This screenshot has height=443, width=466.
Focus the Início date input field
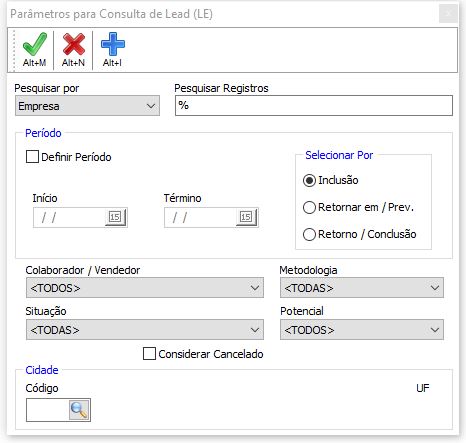(69, 217)
